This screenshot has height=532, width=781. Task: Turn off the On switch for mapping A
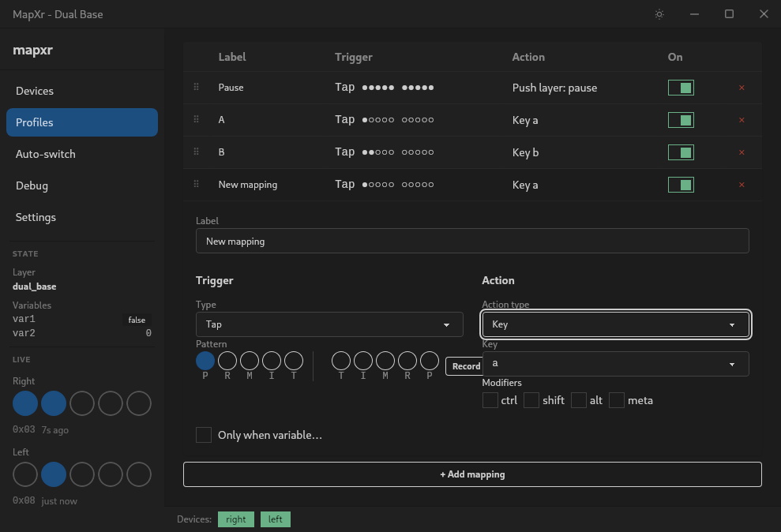coord(681,120)
